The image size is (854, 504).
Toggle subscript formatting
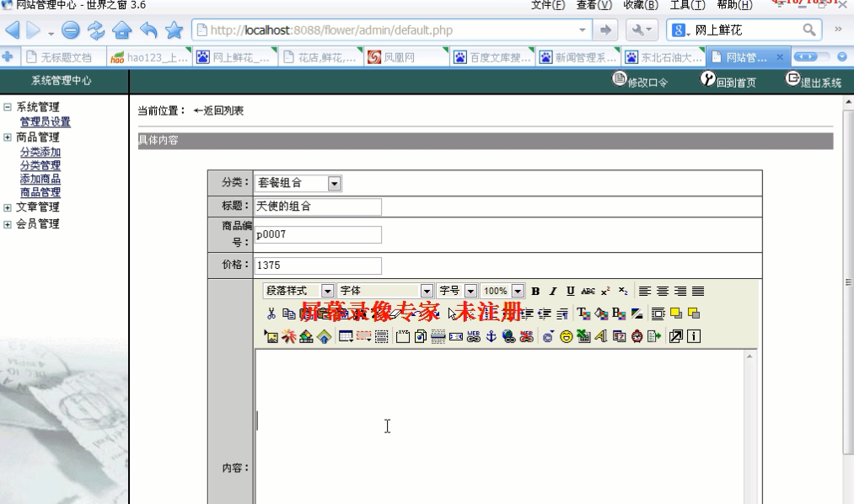[x=623, y=291]
